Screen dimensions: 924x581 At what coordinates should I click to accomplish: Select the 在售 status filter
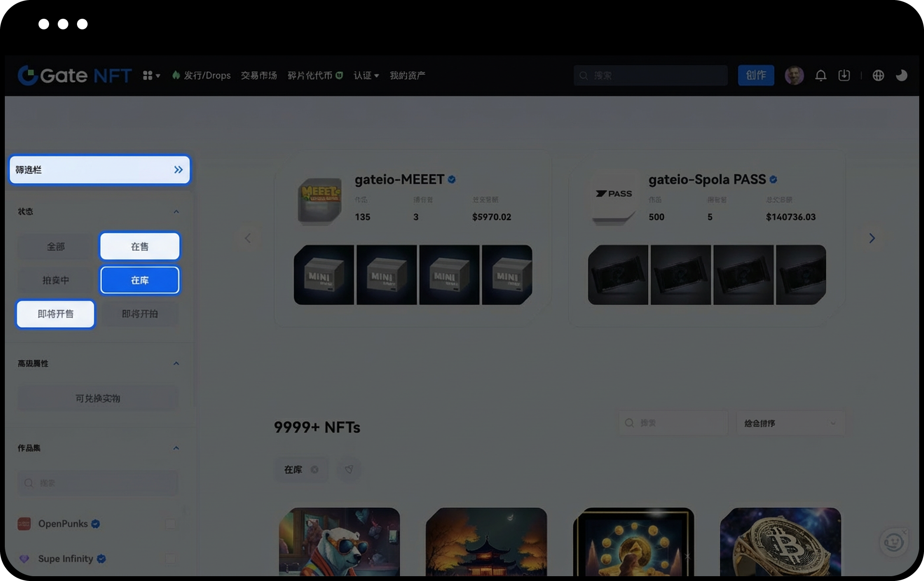[140, 246]
